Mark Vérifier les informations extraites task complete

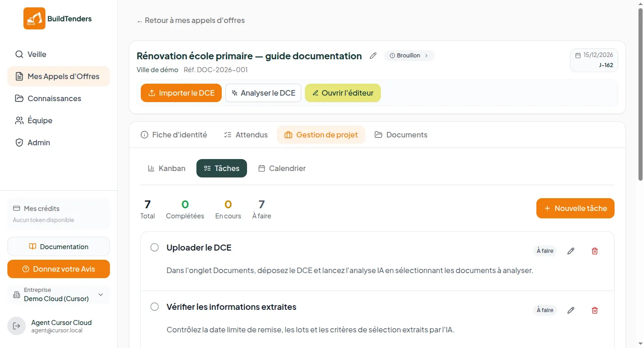pyautogui.click(x=155, y=307)
